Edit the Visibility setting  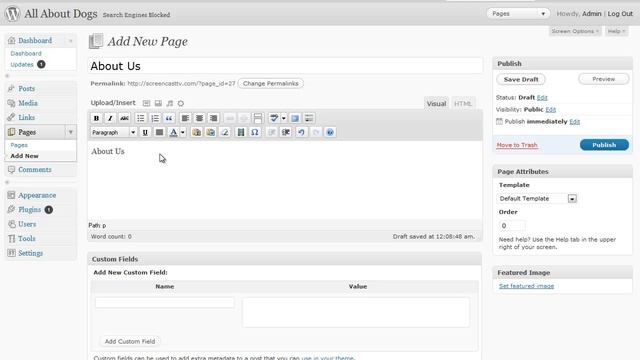551,110
